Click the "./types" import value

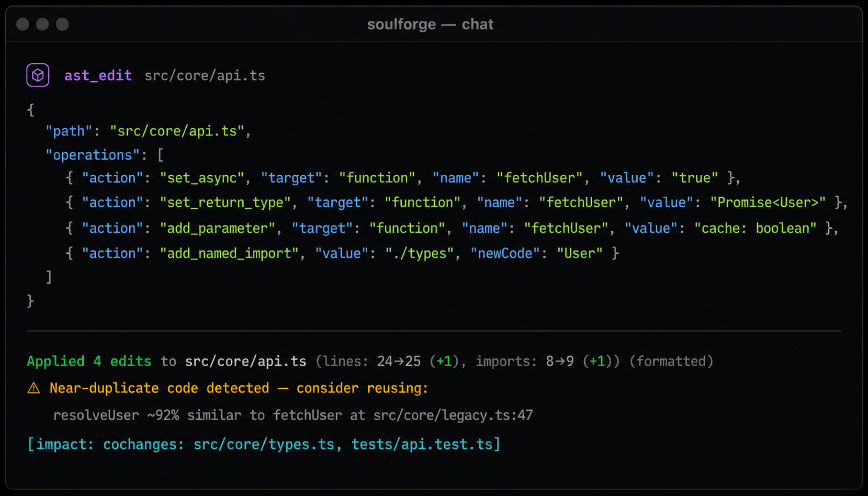(420, 253)
